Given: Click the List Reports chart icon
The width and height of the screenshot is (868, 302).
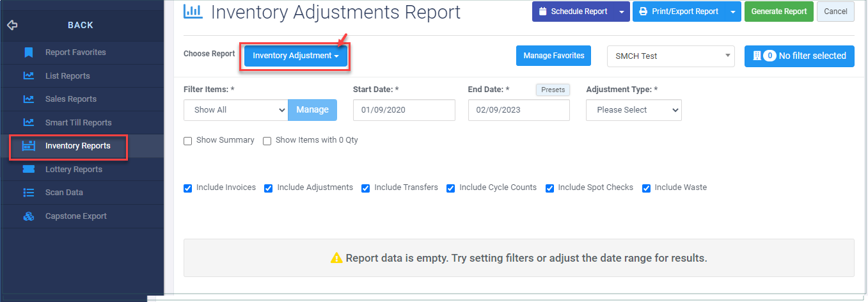Looking at the screenshot, I should pos(28,75).
